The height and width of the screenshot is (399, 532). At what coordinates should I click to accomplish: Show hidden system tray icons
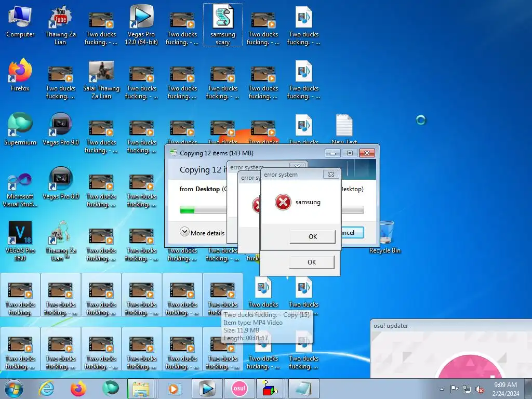click(x=442, y=390)
